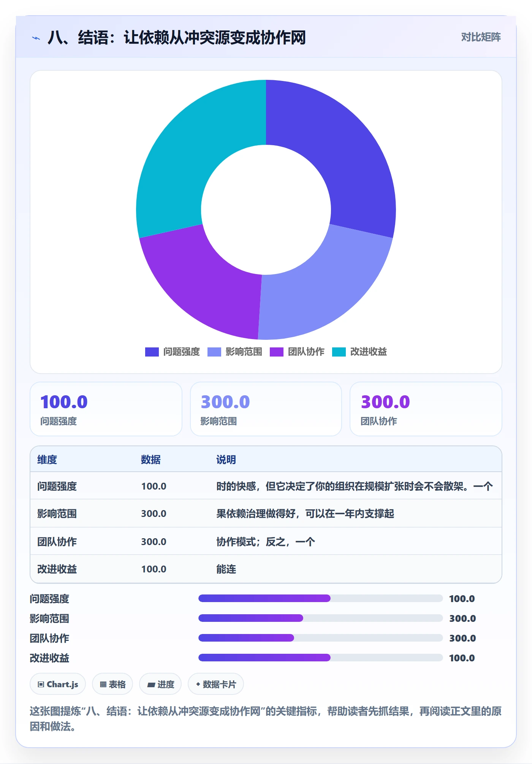The image size is (532, 764).
Task: Click the table description 果依赖治理做得好
Action: click(x=305, y=514)
